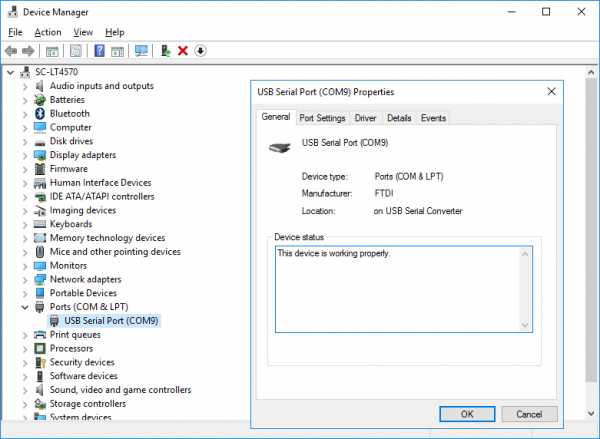Click the Network adapters icon

(40, 279)
